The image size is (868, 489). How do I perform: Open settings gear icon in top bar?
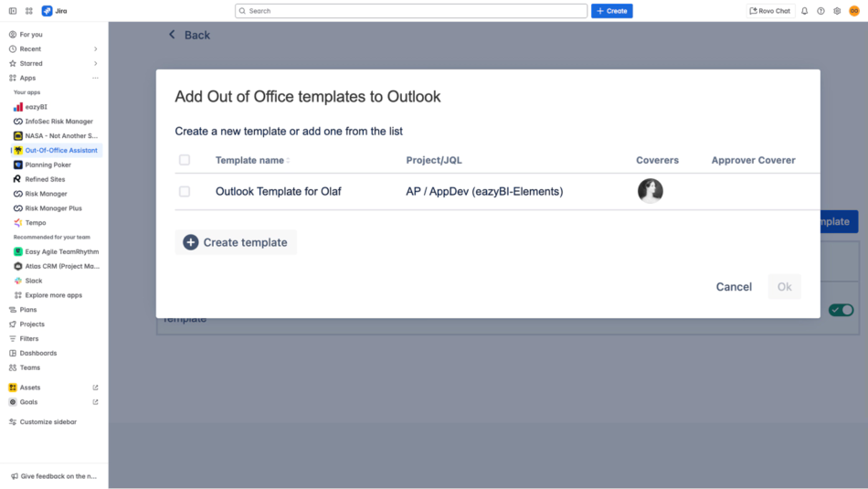pos(837,11)
